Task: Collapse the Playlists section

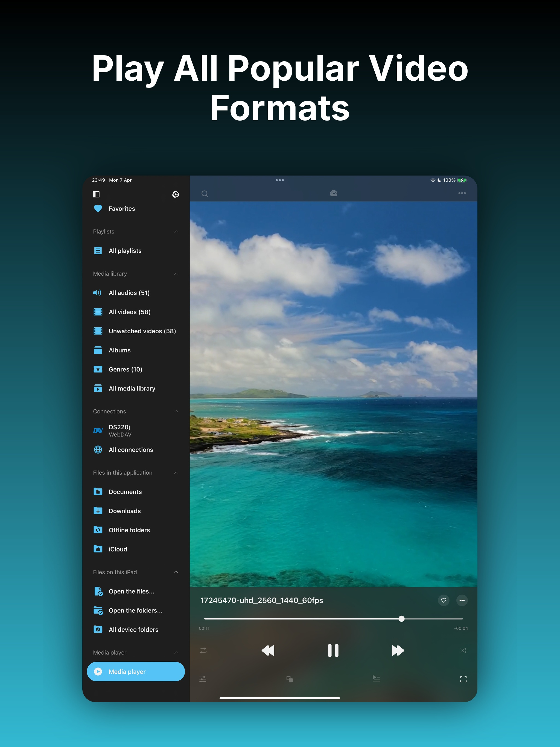Action: click(176, 232)
